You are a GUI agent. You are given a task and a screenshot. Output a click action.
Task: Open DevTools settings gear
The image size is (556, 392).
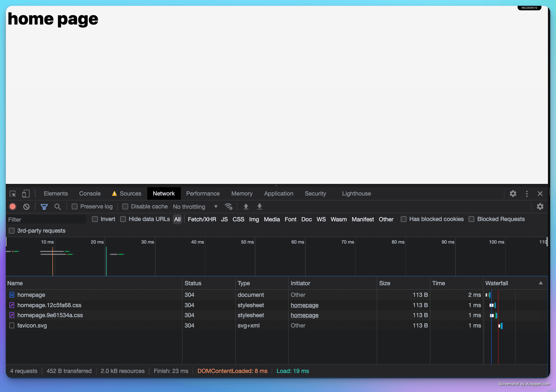pyautogui.click(x=513, y=194)
